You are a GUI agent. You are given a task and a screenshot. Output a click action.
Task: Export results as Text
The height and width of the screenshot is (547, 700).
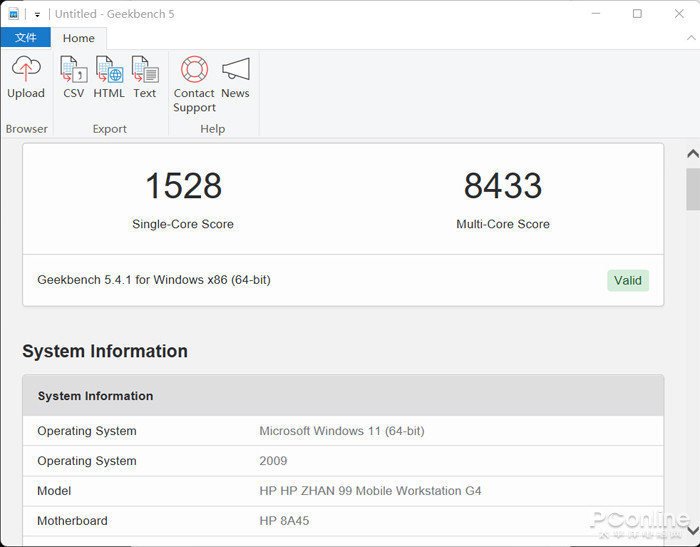(x=145, y=77)
